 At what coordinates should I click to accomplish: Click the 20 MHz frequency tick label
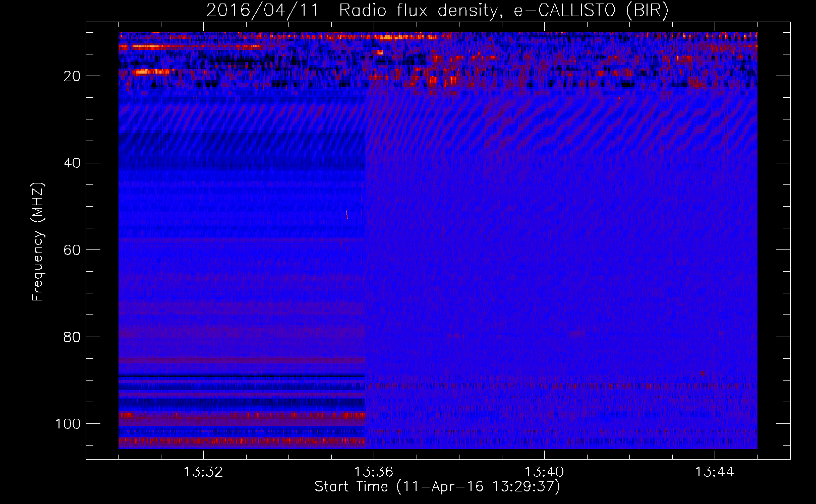(x=72, y=76)
